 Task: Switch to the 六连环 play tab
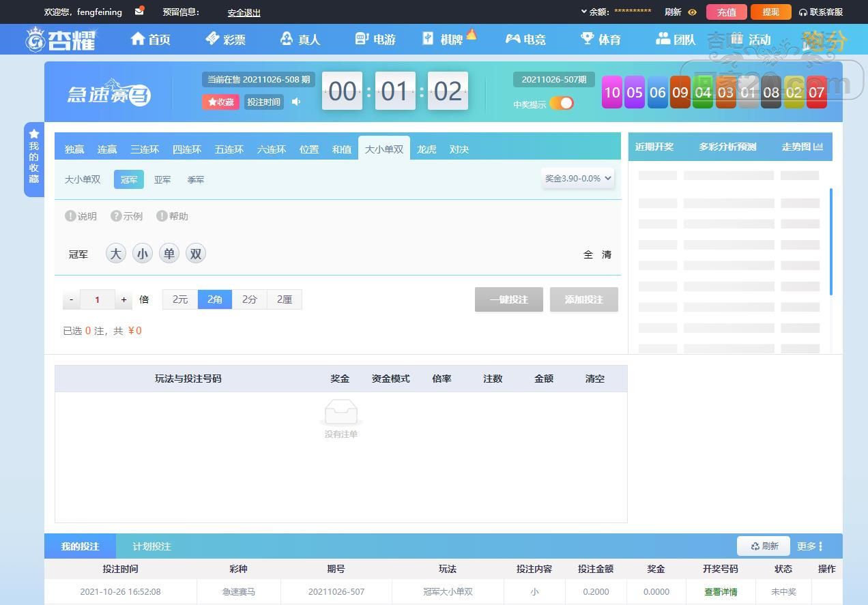(x=272, y=149)
